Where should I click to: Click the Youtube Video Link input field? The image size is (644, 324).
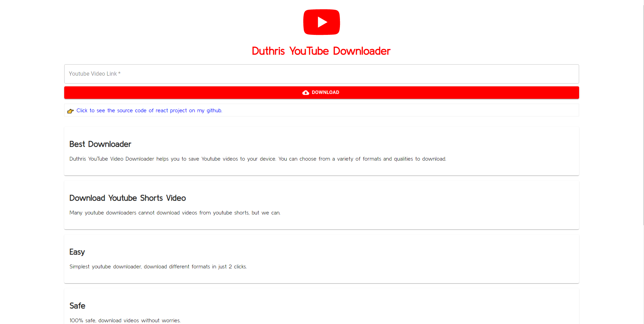tap(321, 74)
